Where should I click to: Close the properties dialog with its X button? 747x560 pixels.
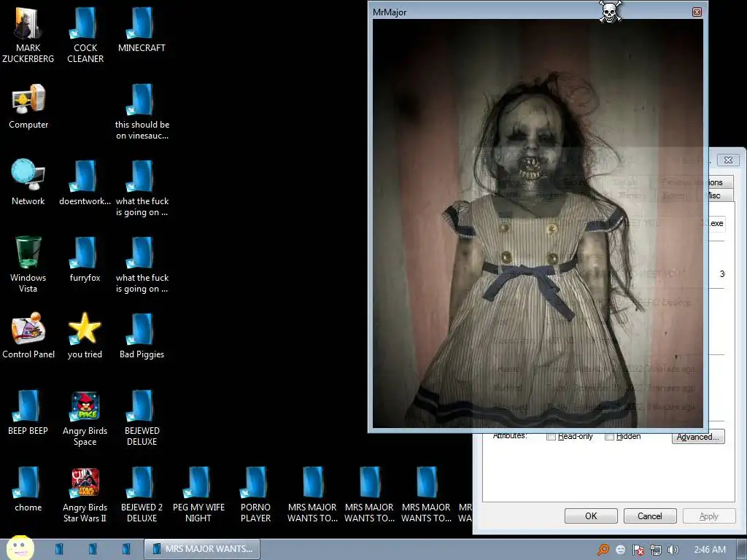point(729,160)
